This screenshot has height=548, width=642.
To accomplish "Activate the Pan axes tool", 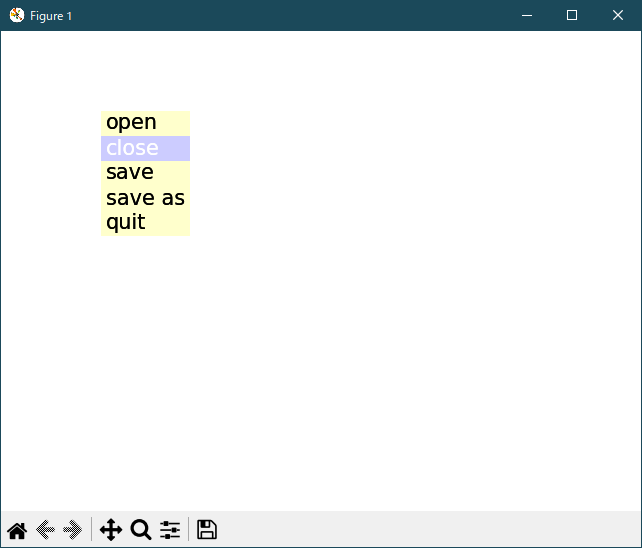I will coord(111,530).
